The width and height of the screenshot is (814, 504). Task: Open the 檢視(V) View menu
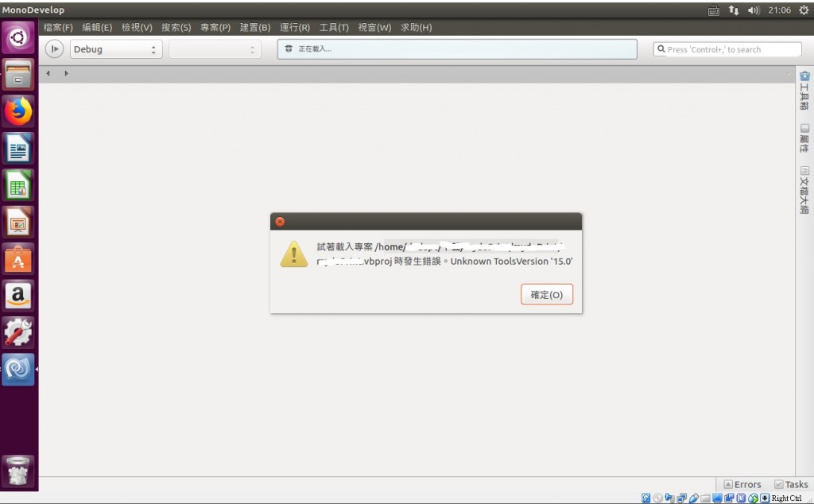pos(137,28)
